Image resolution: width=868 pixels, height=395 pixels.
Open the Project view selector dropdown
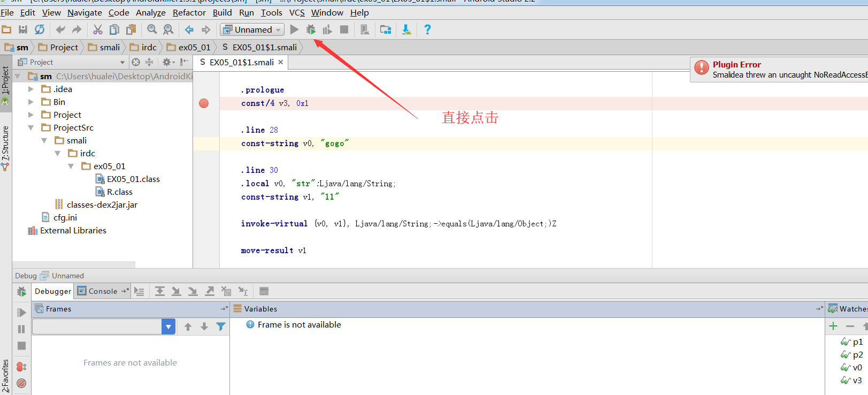pyautogui.click(x=122, y=63)
